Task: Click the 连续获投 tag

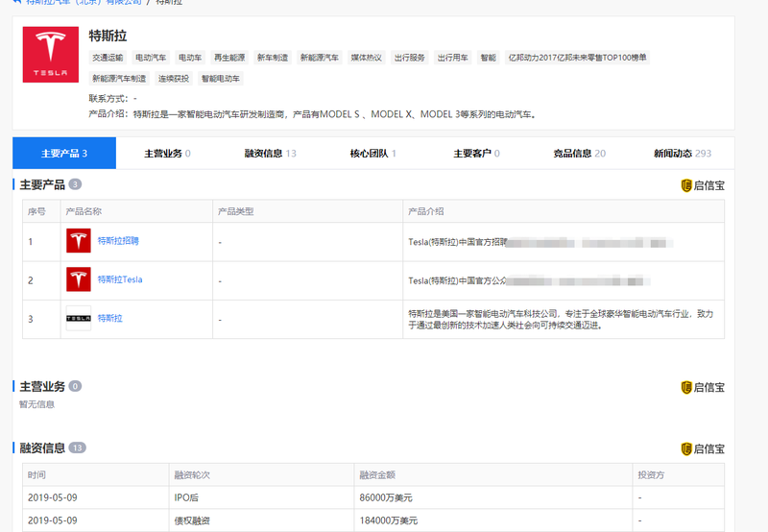Action: pos(174,79)
